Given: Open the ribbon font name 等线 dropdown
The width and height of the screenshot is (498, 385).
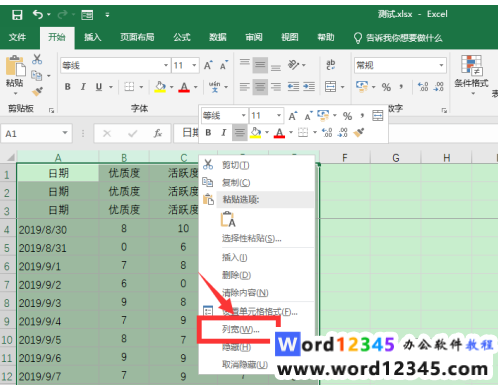Looking at the screenshot, I should (166, 65).
